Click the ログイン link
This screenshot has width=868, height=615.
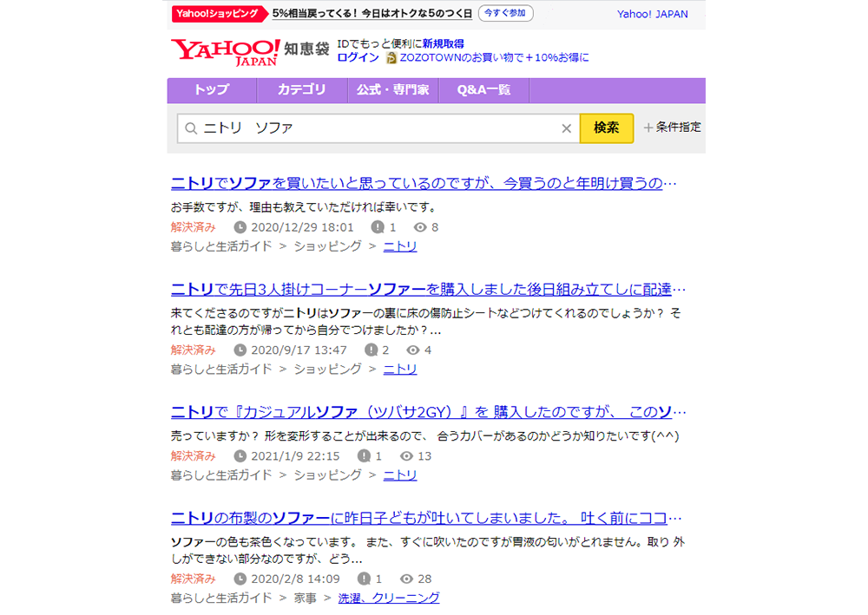pos(358,57)
